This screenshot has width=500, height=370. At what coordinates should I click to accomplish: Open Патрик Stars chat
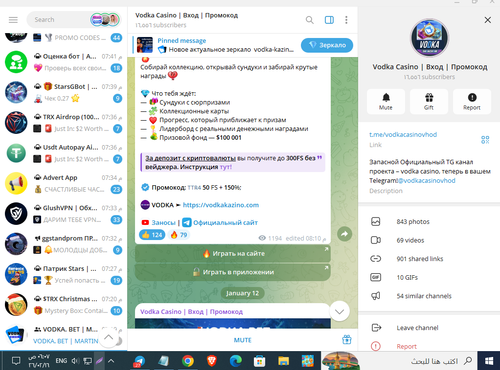pyautogui.click(x=63, y=274)
